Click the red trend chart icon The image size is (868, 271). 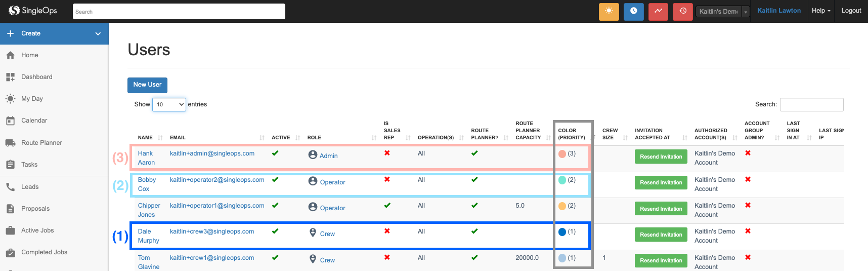click(658, 11)
